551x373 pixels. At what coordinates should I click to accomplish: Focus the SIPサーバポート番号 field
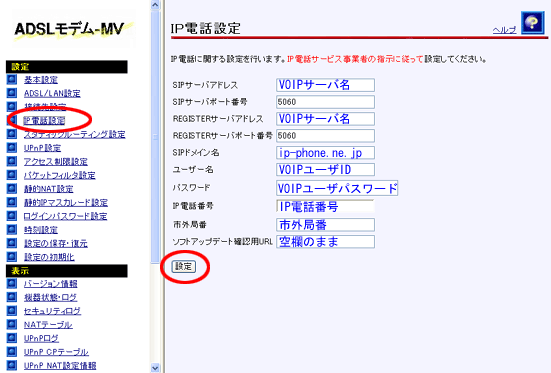[325, 102]
